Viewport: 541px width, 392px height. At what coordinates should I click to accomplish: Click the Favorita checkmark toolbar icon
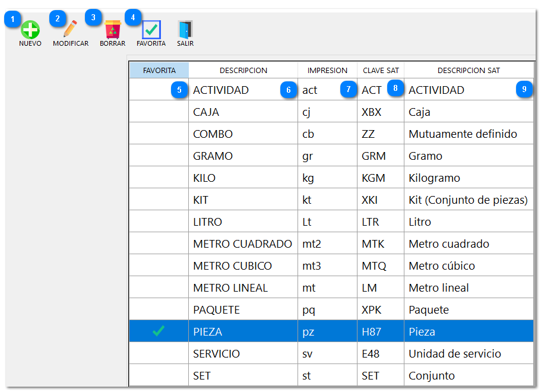pos(151,30)
